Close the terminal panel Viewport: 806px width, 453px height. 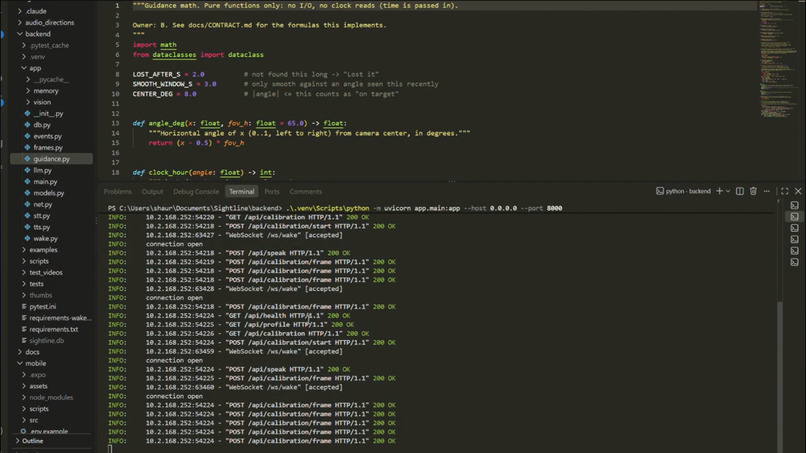point(798,191)
